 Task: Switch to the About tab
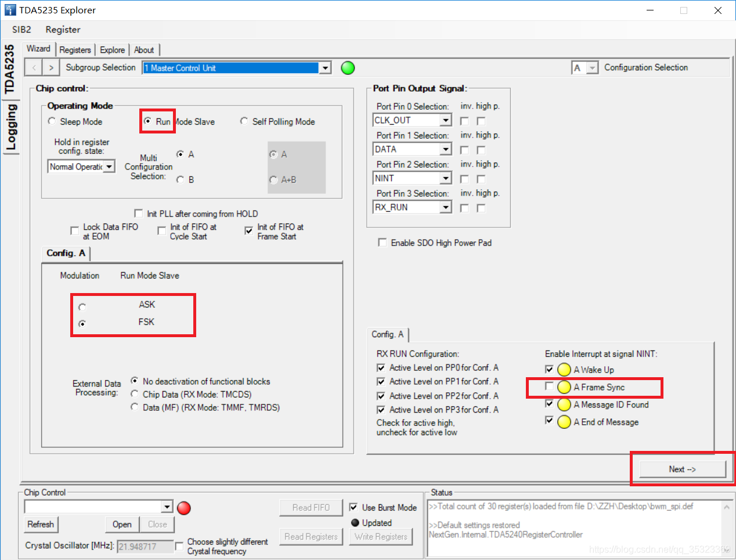click(144, 50)
